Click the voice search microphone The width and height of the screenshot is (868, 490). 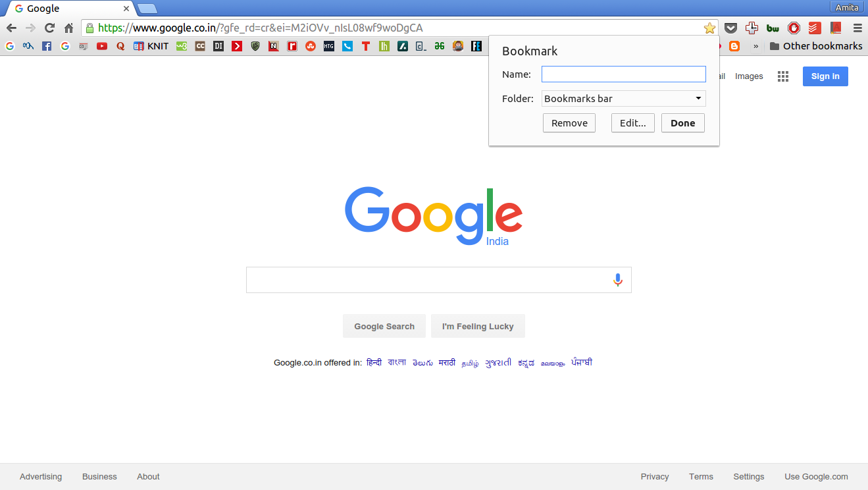pyautogui.click(x=617, y=280)
